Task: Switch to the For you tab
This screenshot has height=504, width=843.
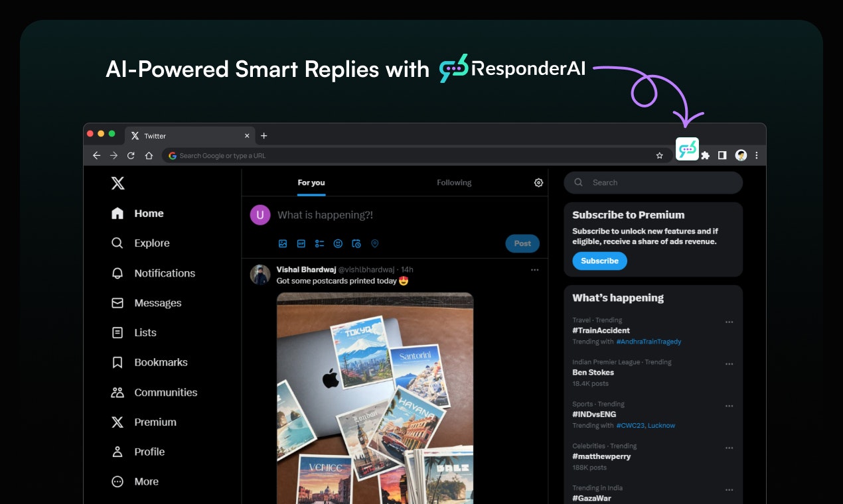Action: (x=311, y=183)
